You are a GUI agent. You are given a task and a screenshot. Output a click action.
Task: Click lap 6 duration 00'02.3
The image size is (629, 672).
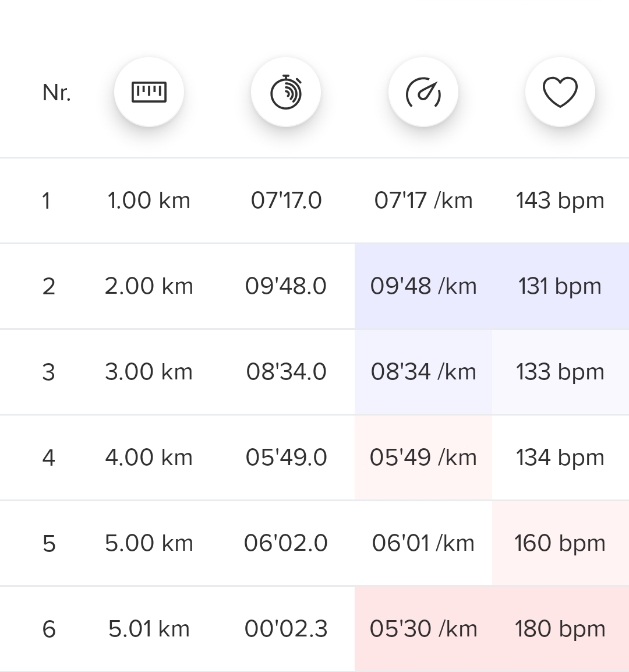[286, 629]
